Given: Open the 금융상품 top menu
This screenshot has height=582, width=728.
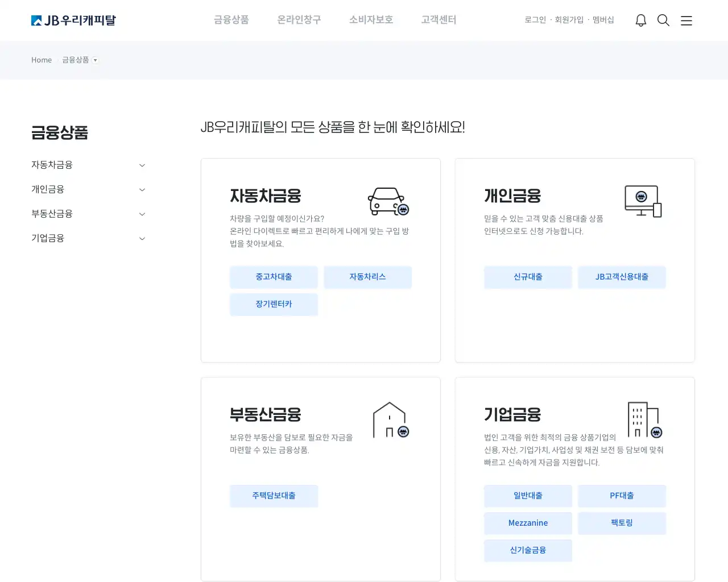Looking at the screenshot, I should [231, 20].
